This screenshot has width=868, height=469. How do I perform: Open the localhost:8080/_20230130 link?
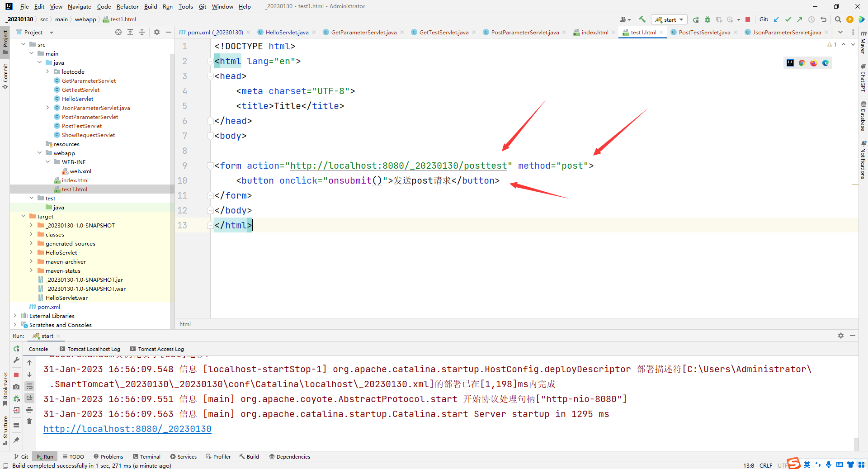[x=127, y=429]
